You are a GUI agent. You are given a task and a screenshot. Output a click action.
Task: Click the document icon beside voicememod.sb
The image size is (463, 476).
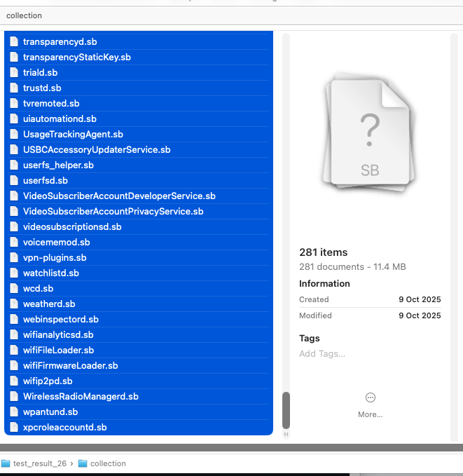pyautogui.click(x=13, y=243)
